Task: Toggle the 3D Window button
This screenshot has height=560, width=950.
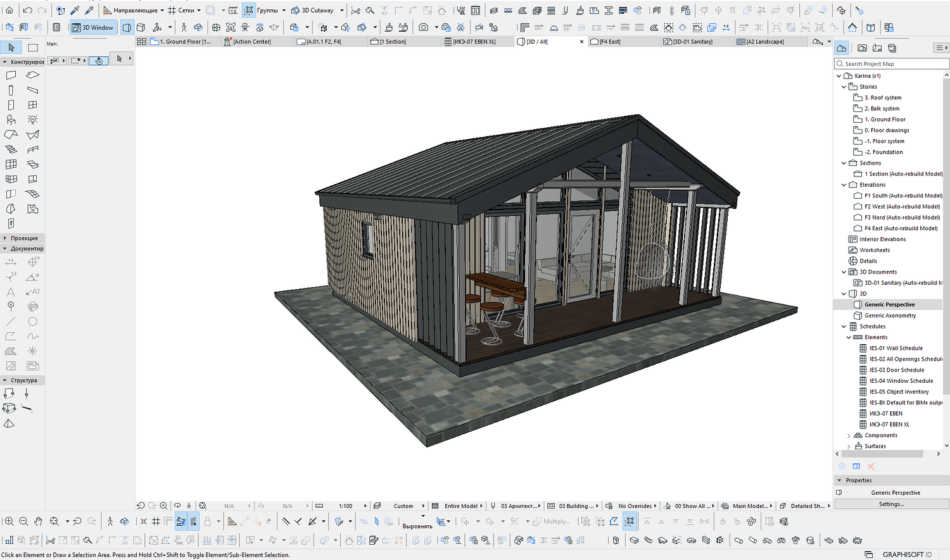Action: pos(92,27)
